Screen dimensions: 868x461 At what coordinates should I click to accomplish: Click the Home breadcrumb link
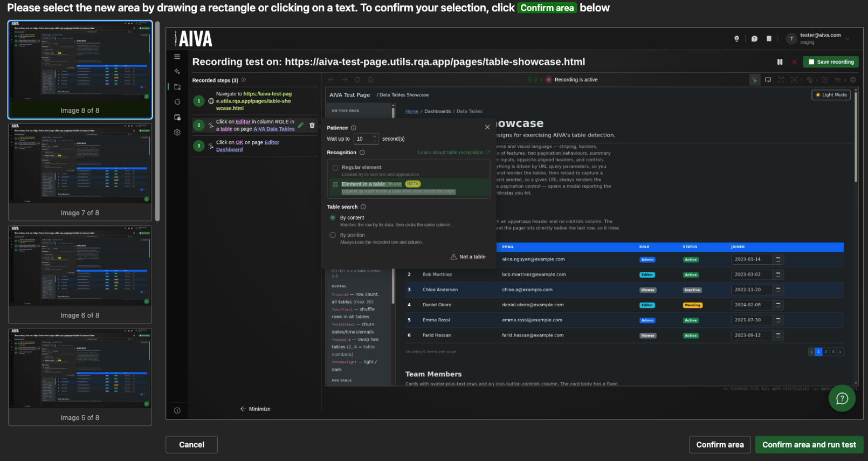tap(412, 112)
